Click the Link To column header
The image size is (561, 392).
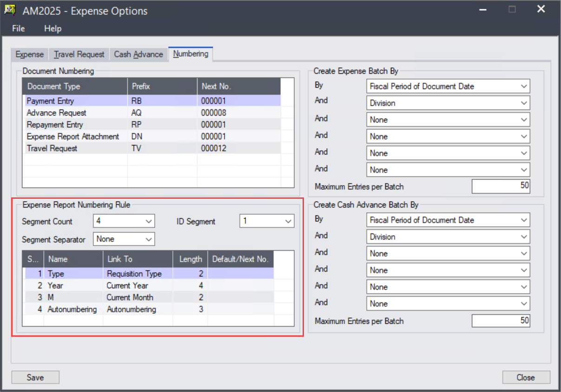point(138,259)
